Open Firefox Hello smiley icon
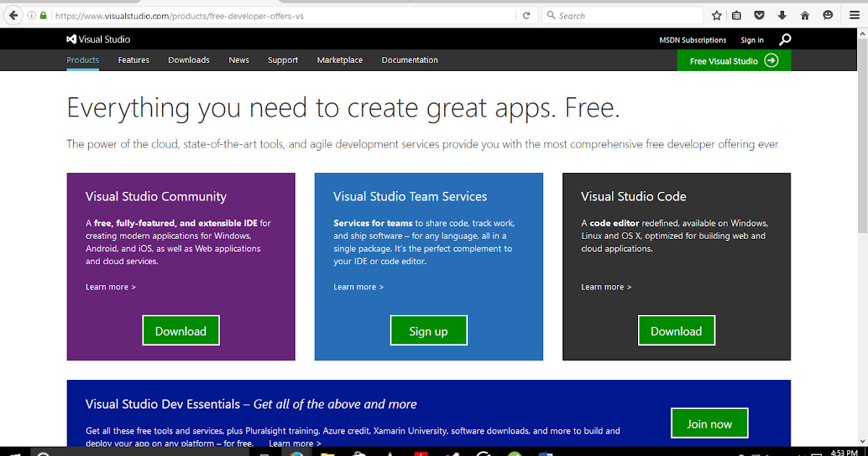 tap(827, 15)
